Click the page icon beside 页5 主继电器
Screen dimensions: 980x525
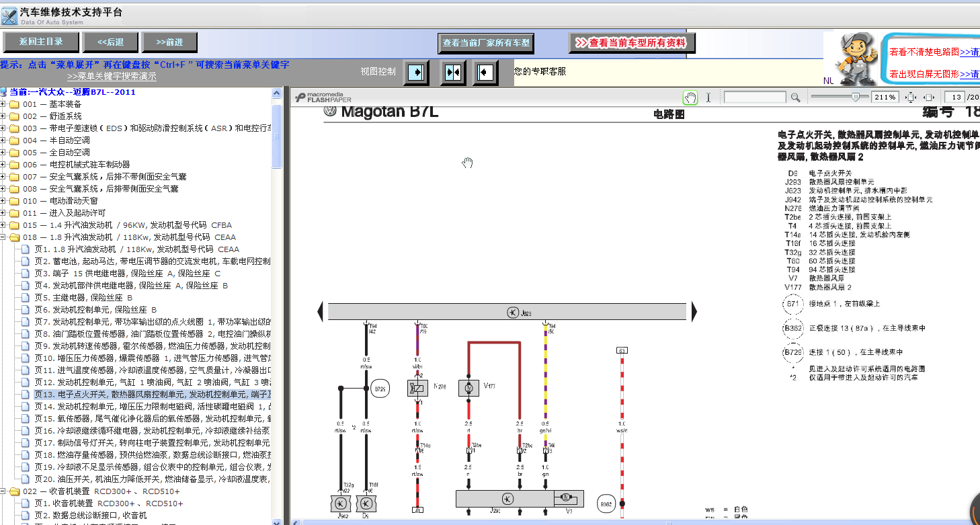[x=26, y=298]
